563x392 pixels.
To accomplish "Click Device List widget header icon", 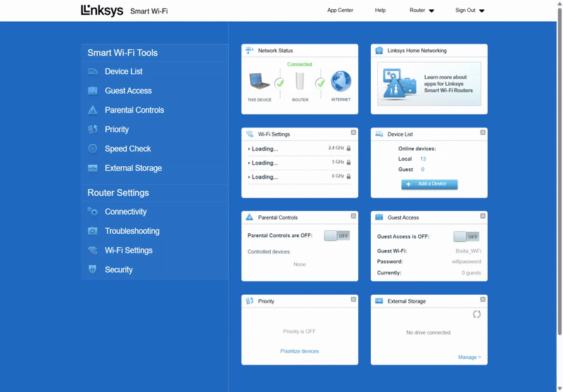I will (x=379, y=134).
